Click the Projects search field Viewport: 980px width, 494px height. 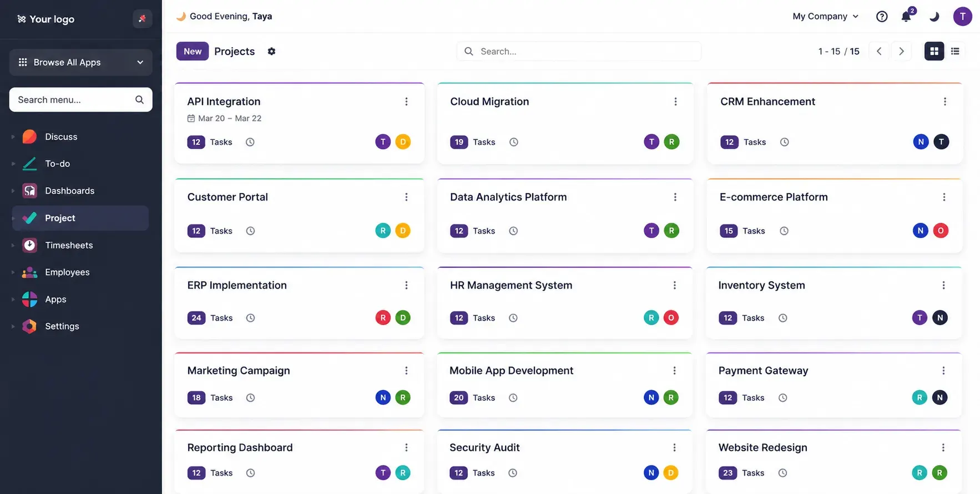(x=579, y=51)
